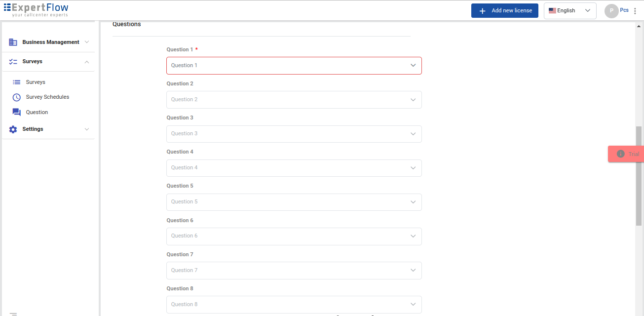Click the Surveys list icon in submenu
The width and height of the screenshot is (644, 316).
pos(17,82)
